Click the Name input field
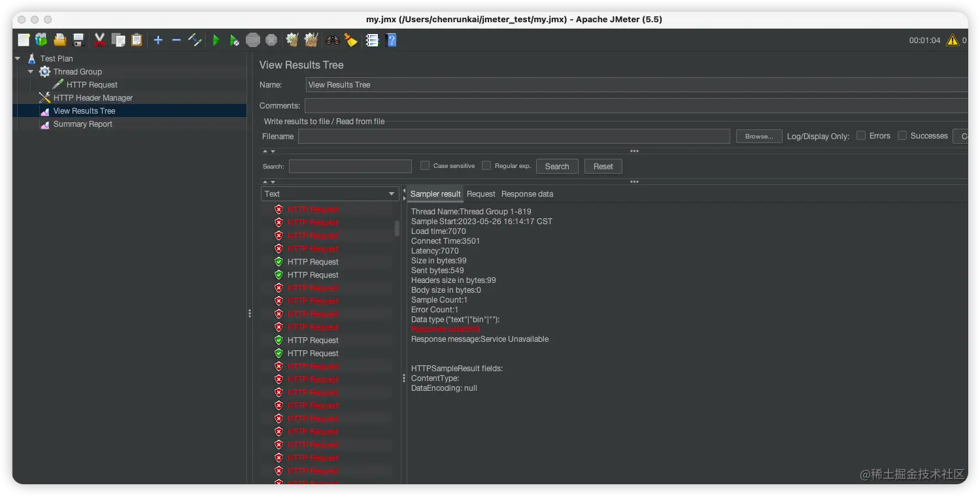This screenshot has width=980, height=496. coord(637,85)
